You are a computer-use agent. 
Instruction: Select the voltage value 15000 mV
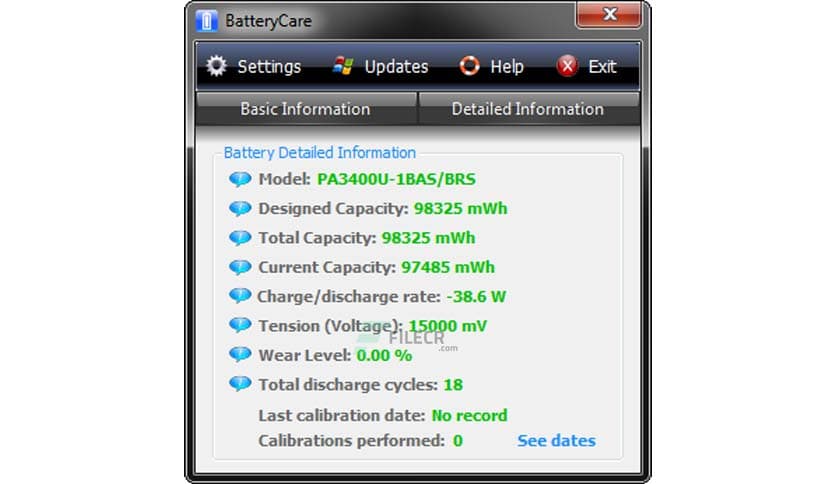447,326
